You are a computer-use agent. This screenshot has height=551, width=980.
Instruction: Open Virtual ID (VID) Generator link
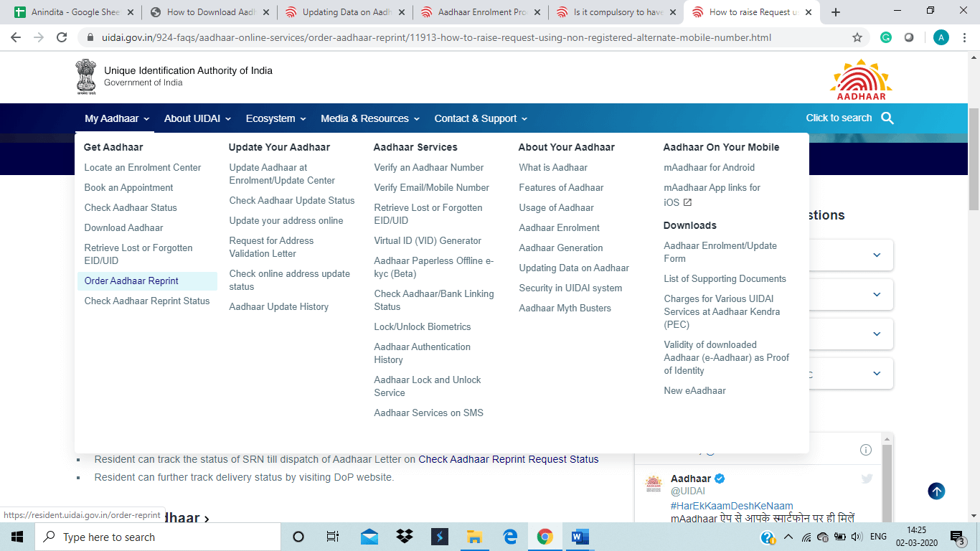(428, 241)
